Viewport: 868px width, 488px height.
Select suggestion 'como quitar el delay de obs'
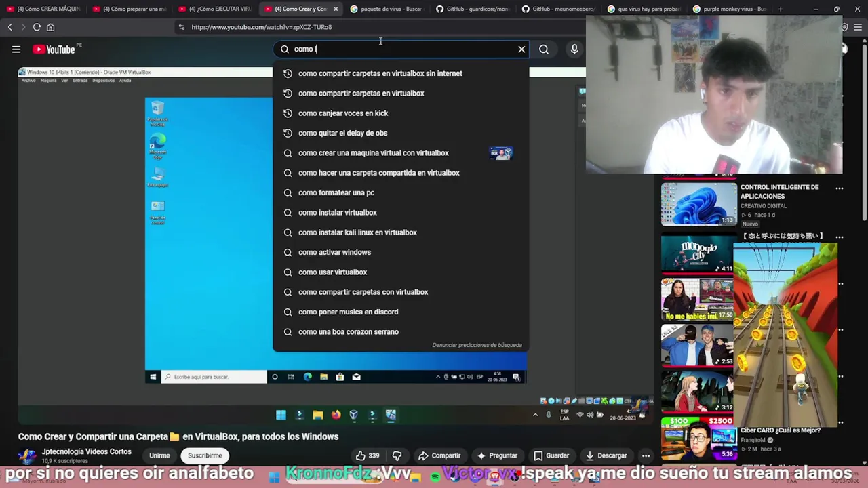[401, 133]
